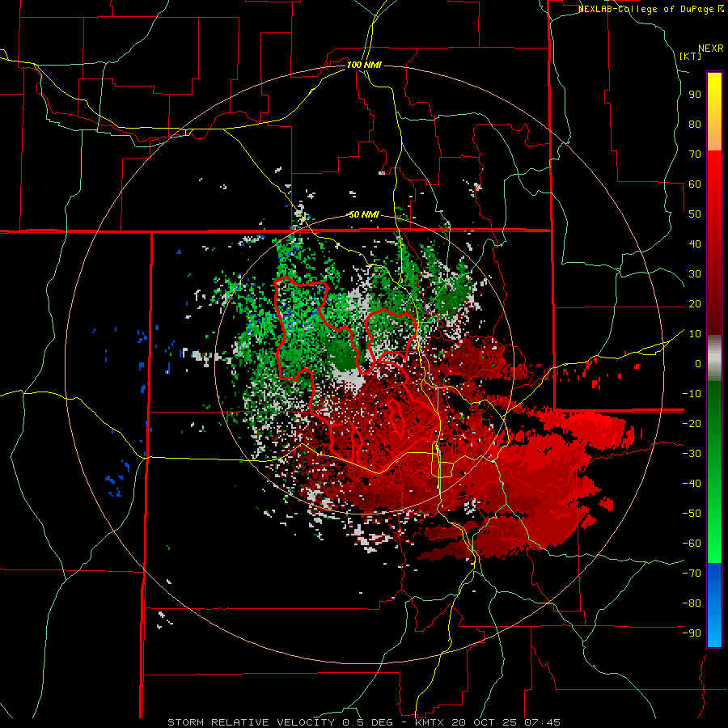Select the positive 50 knot scale value
This screenshot has width=728, height=728.
(695, 214)
